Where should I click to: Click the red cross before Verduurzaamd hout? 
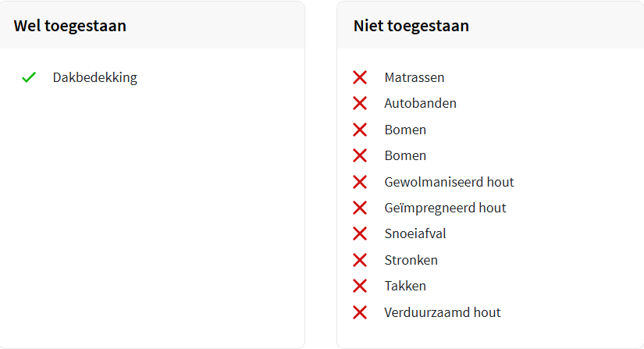(x=360, y=312)
